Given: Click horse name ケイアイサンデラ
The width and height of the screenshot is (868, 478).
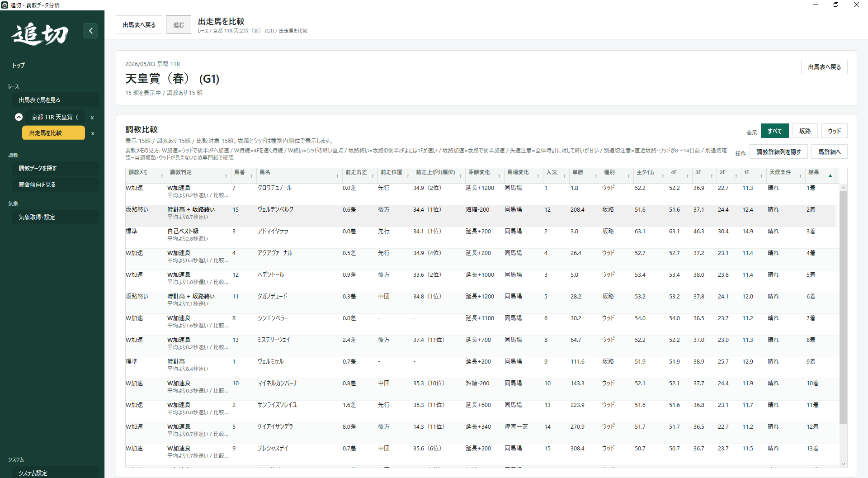Looking at the screenshot, I should click(x=275, y=426).
